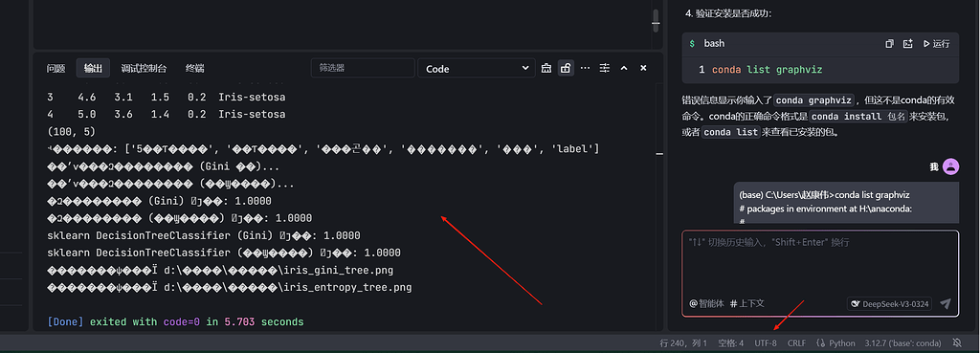This screenshot has width=980, height=353.
Task: Mention an agent via @智能体
Action: [x=706, y=303]
